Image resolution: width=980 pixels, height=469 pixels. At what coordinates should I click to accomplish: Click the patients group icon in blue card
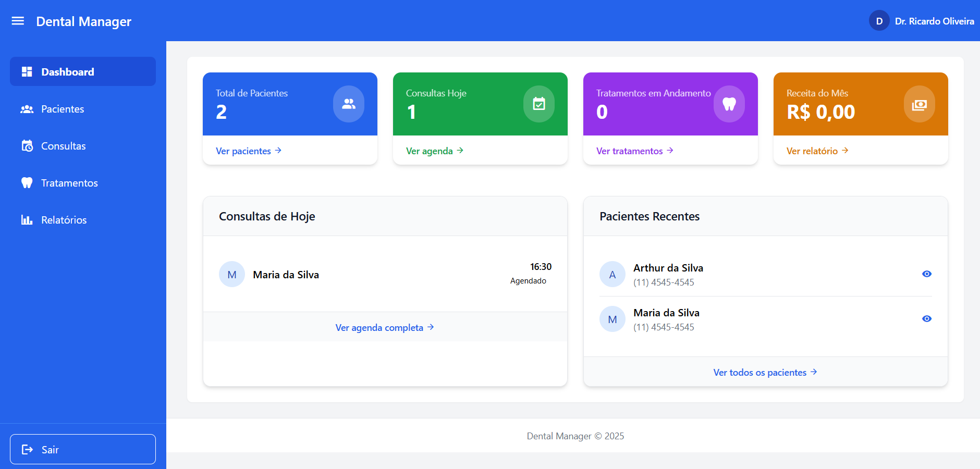[x=348, y=104]
